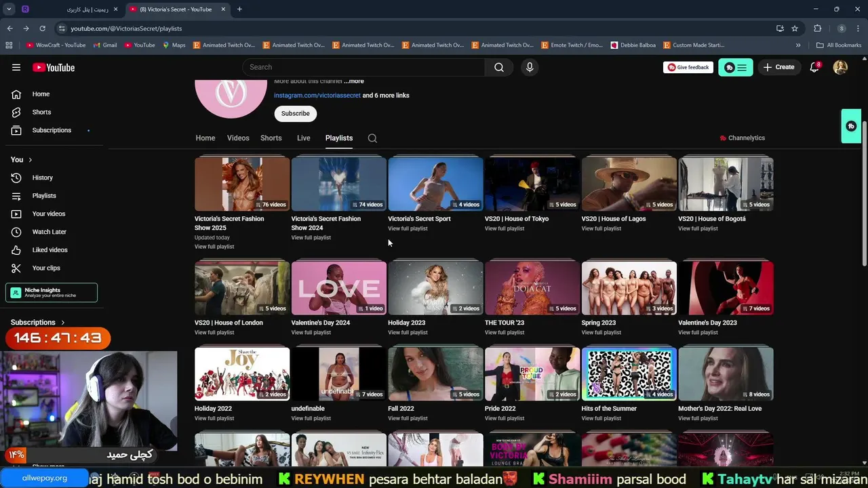Open Channelytics link
This screenshot has height=488, width=868.
[x=742, y=138]
